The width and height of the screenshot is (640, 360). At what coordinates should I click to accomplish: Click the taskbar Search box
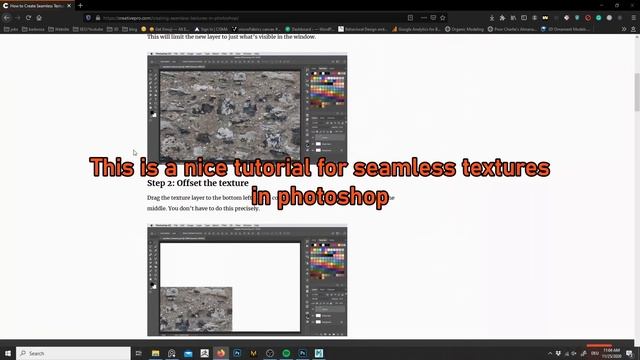[x=73, y=353]
